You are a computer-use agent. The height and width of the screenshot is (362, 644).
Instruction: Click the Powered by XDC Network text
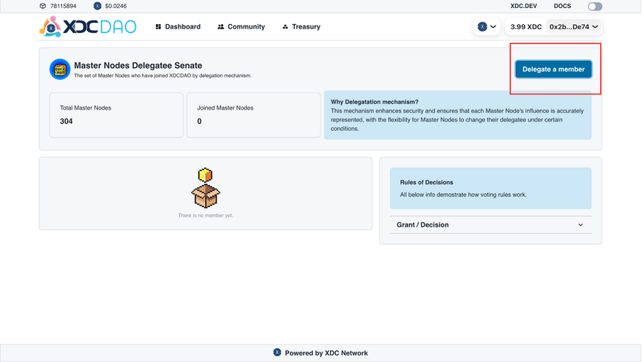326,353
